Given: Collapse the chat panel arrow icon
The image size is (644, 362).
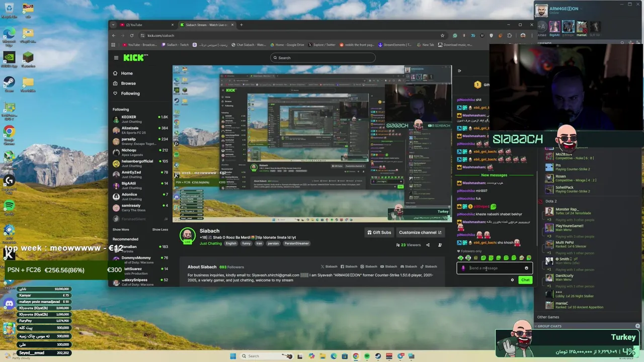Looking at the screenshot, I should (x=459, y=71).
